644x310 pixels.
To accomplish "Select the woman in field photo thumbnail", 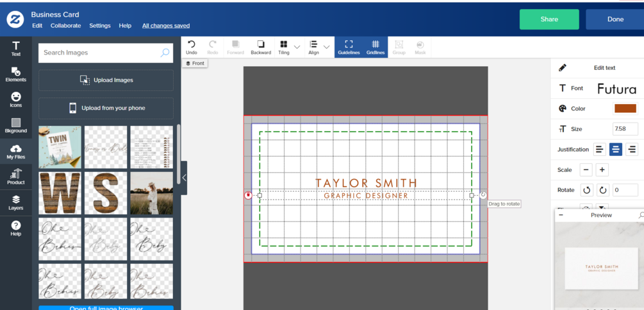I will pyautogui.click(x=152, y=193).
